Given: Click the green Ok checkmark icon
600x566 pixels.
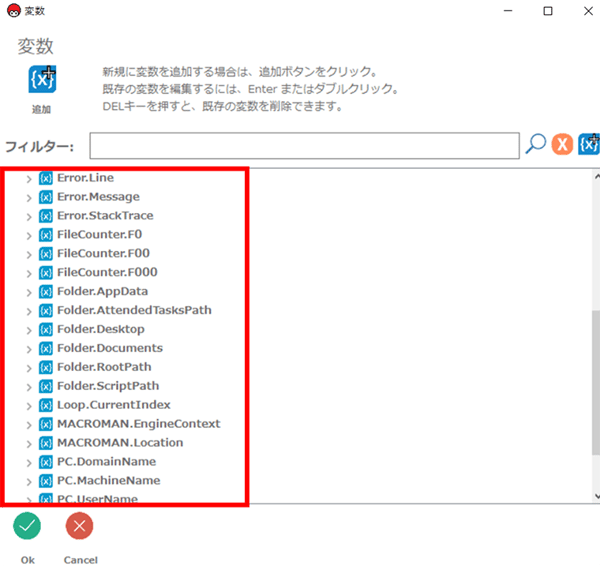Looking at the screenshot, I should click(x=27, y=526).
